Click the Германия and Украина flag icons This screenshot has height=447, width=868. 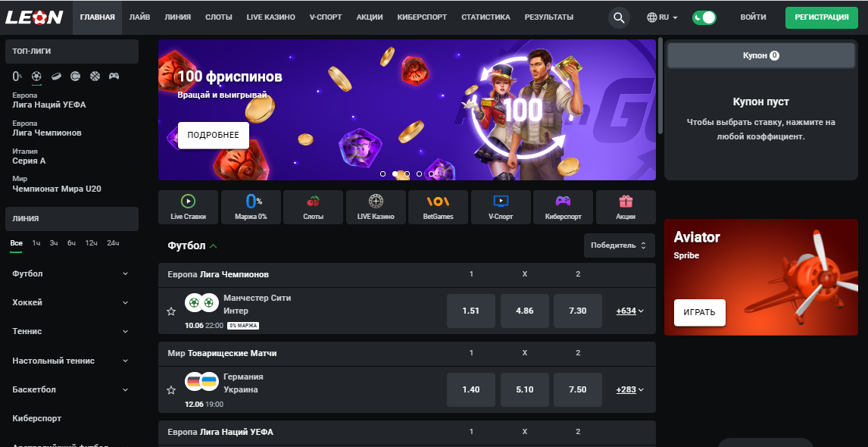201,382
